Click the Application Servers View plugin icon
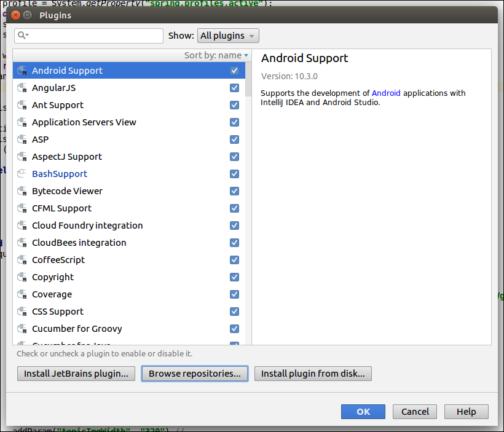This screenshot has height=432, width=504. 22,122
